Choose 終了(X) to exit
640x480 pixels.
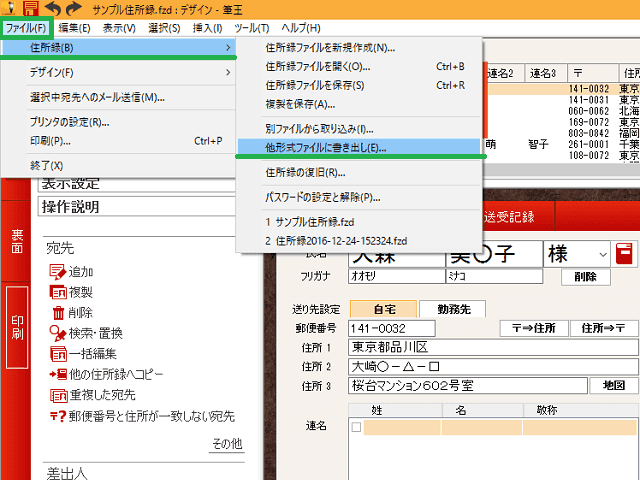[x=118, y=166]
